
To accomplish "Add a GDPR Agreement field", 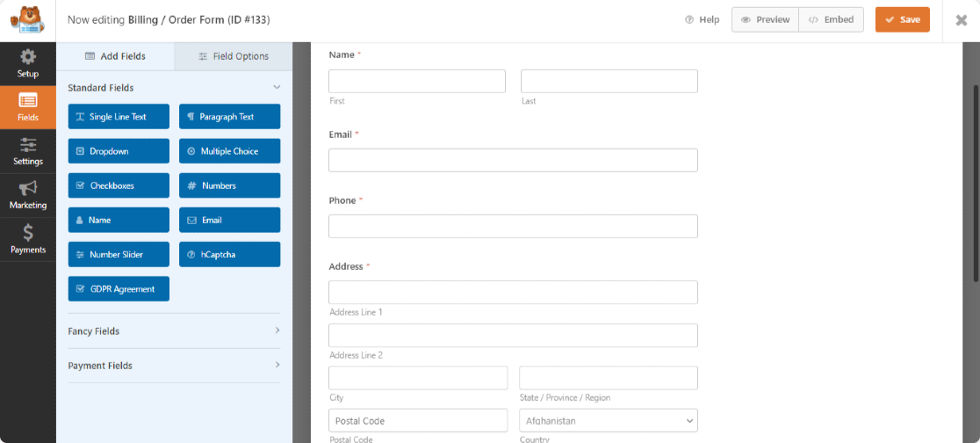I will click(119, 288).
